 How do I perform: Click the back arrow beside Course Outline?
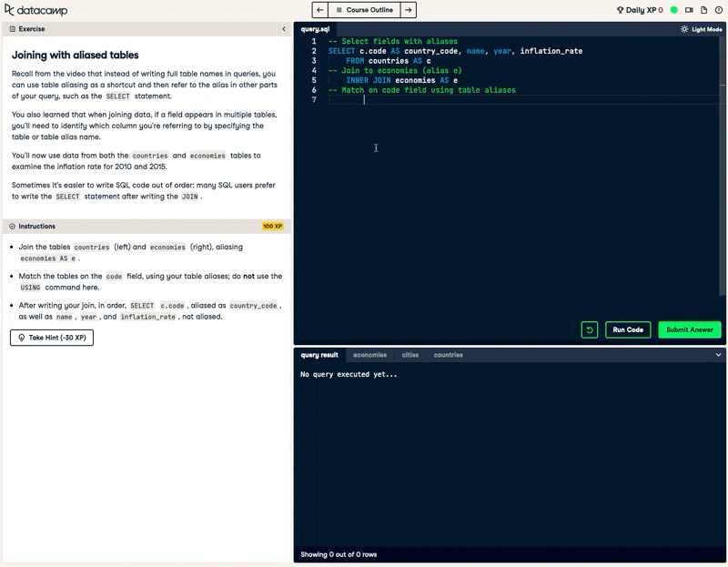click(x=318, y=10)
